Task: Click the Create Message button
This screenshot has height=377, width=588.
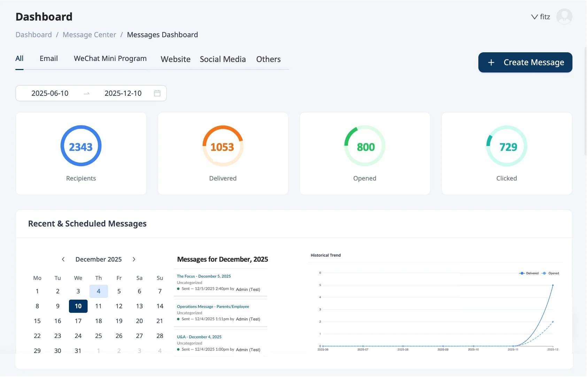Action: pyautogui.click(x=525, y=62)
